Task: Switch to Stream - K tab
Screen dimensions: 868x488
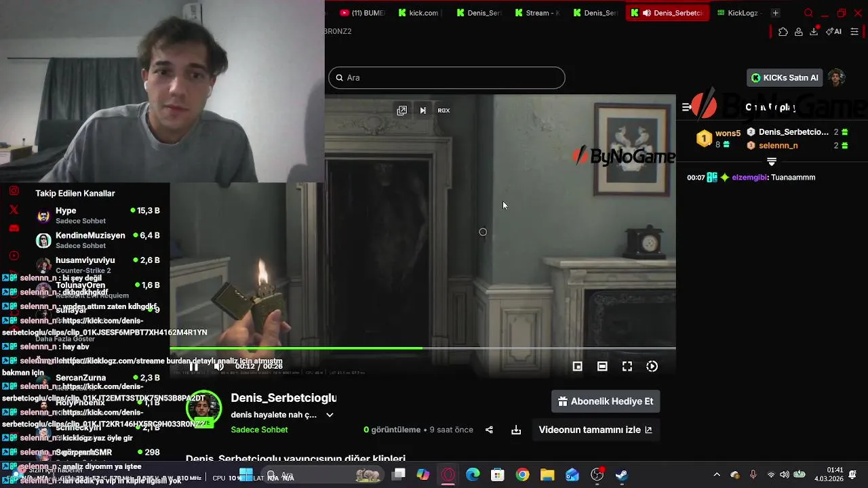Action: pyautogui.click(x=537, y=13)
